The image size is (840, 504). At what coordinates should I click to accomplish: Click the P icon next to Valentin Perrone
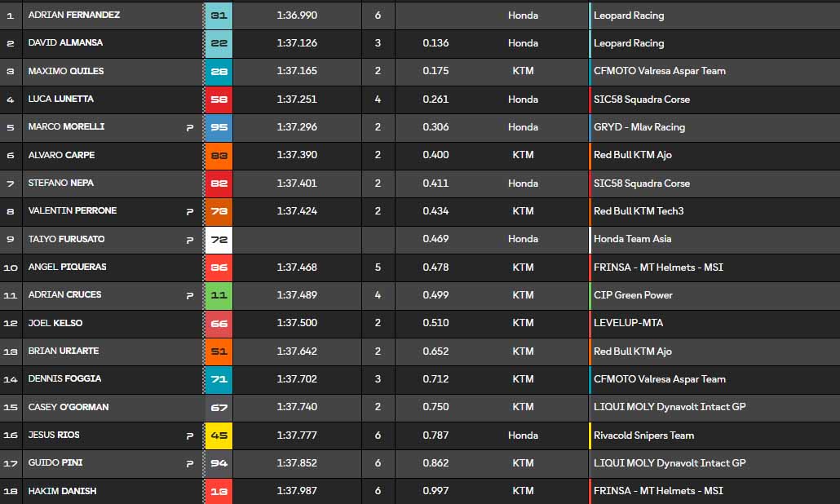pos(190,212)
